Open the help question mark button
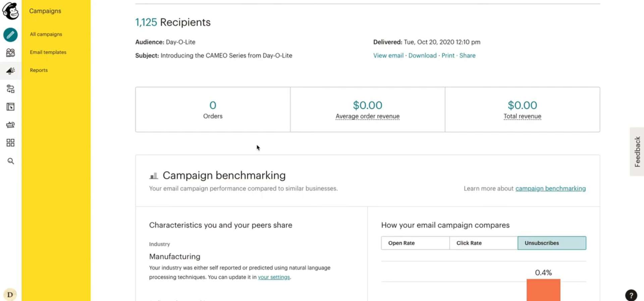The image size is (644, 301). (631, 295)
